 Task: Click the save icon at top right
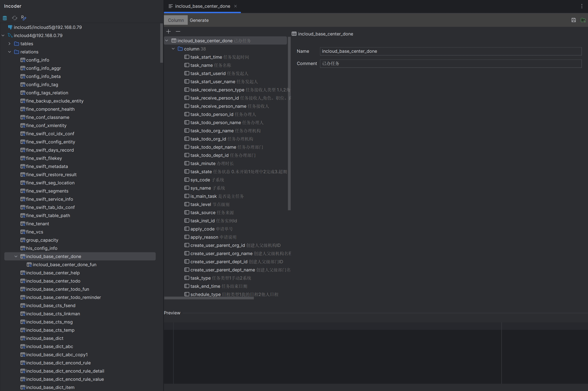pos(573,20)
